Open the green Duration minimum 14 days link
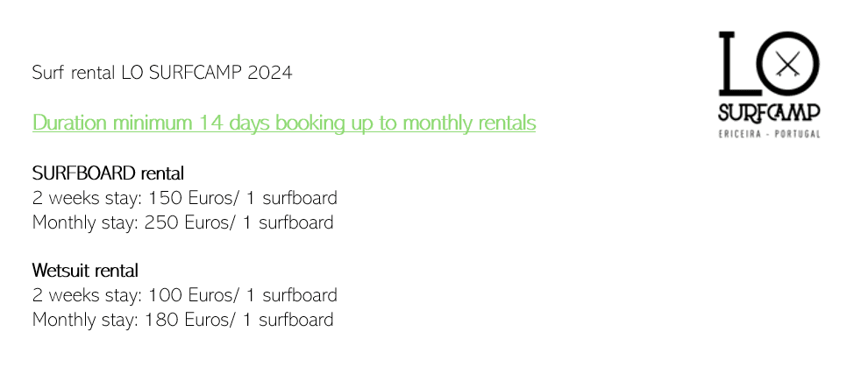The image size is (868, 374). coord(283,123)
